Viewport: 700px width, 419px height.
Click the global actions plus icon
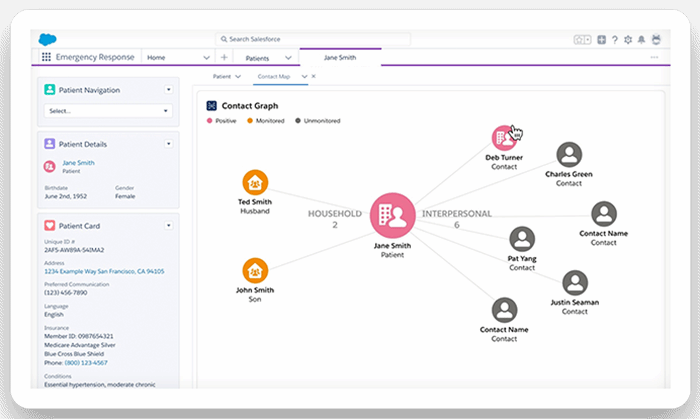[x=601, y=39]
